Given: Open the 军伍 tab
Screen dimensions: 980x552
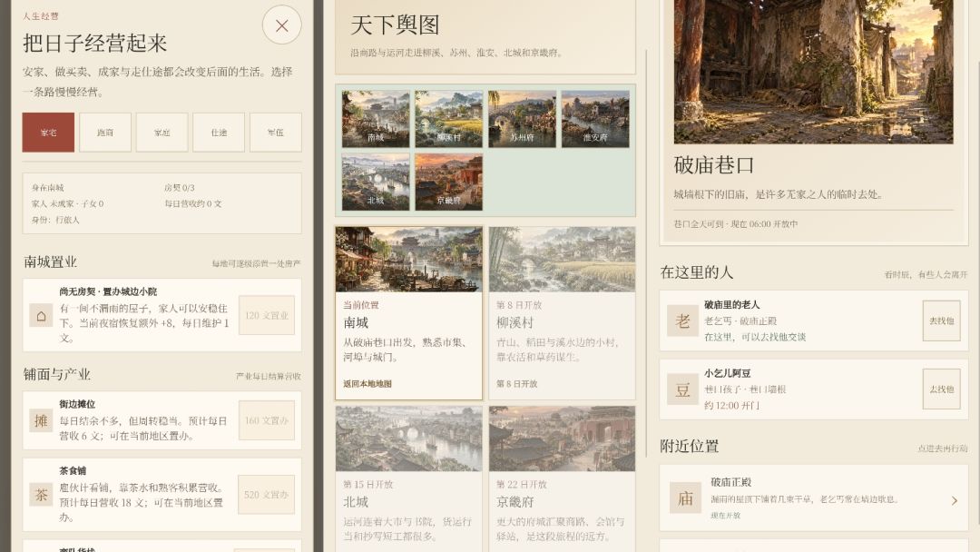Looking at the screenshot, I should pyautogui.click(x=276, y=133).
